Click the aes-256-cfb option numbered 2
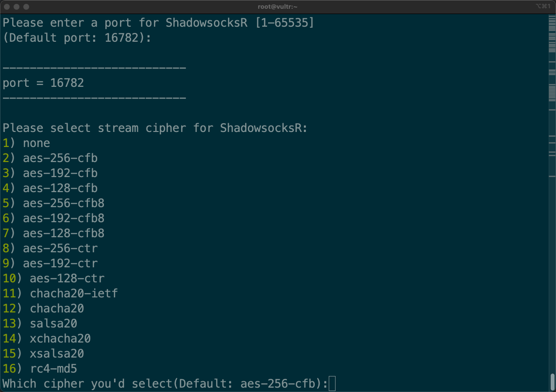The image size is (556, 392). pos(60,158)
